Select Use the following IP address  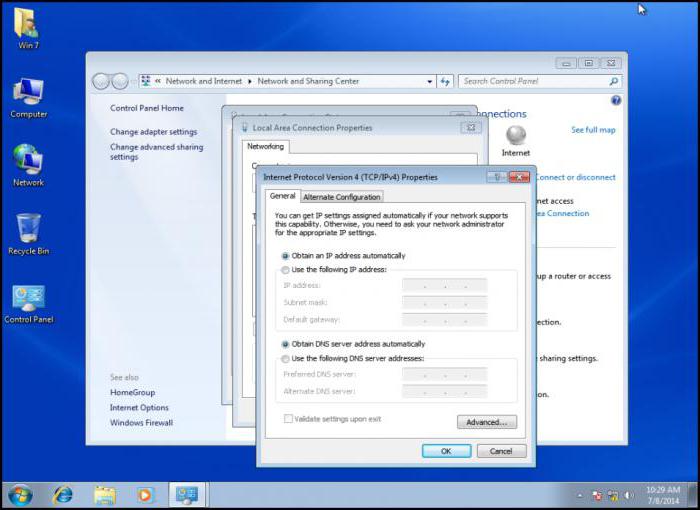click(285, 270)
